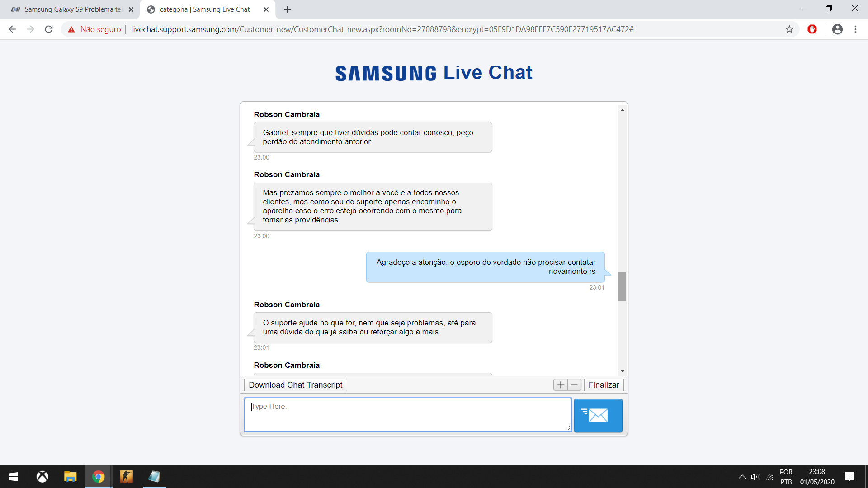
Task: Bookmark this page with the star icon
Action: click(x=789, y=29)
